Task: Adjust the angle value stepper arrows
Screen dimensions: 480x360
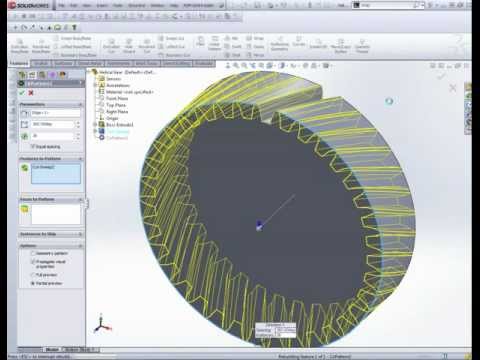Action: [x=78, y=124]
